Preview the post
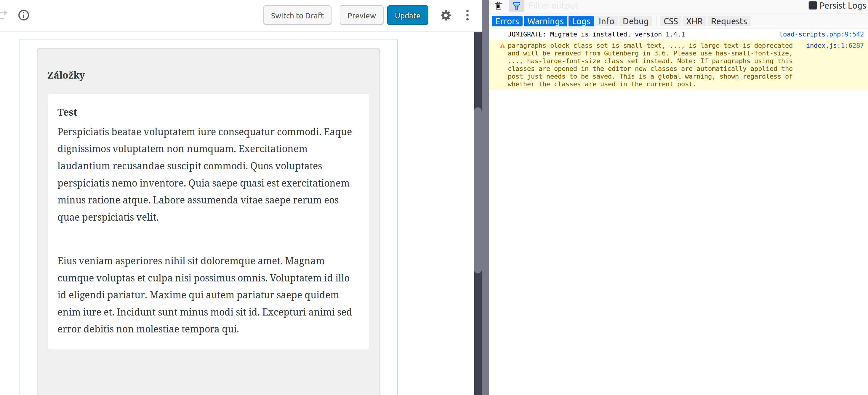 (x=361, y=15)
